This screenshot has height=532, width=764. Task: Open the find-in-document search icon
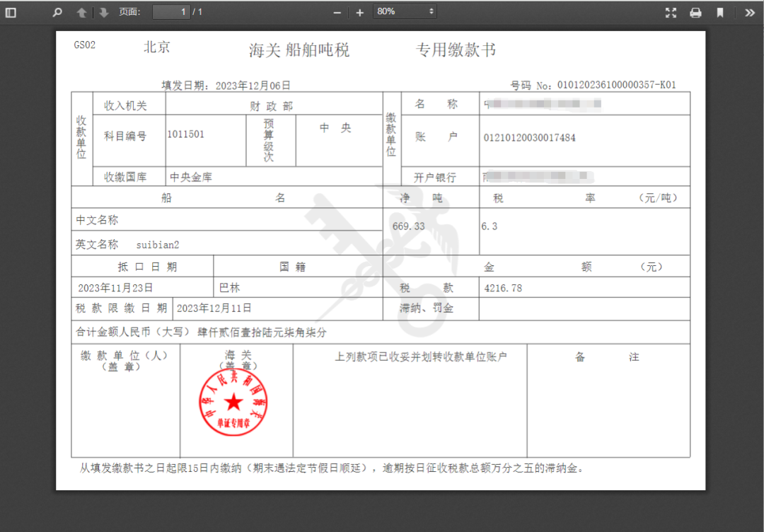pyautogui.click(x=57, y=13)
